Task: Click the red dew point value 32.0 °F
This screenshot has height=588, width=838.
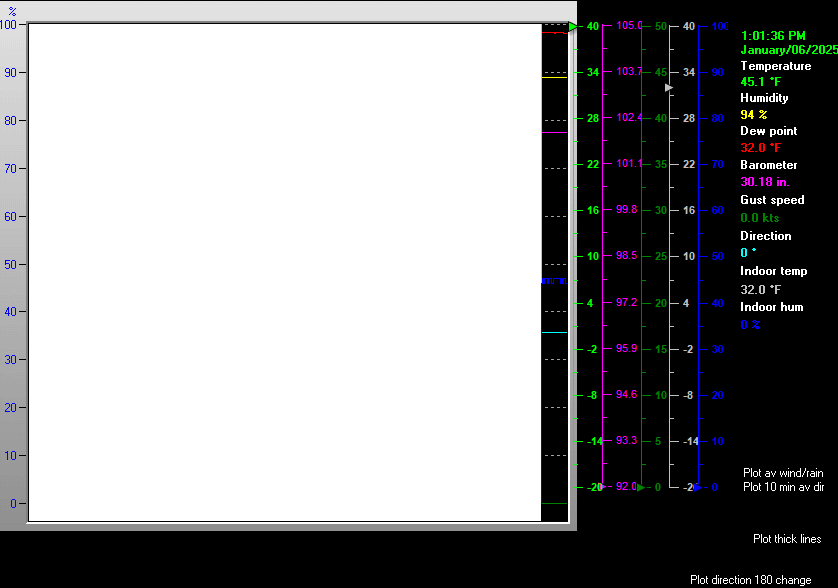Action: 761,148
